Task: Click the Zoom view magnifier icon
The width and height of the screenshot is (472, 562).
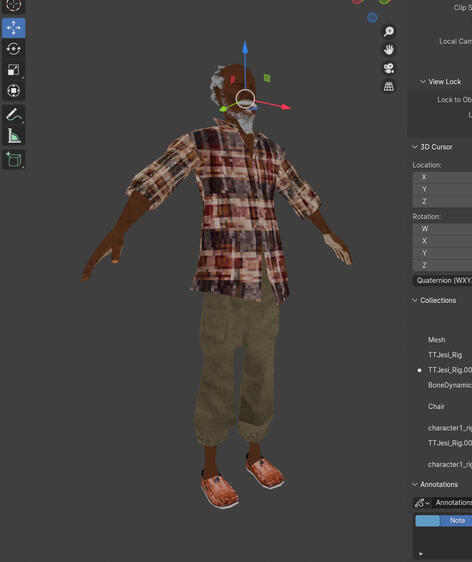Action: pos(389,32)
